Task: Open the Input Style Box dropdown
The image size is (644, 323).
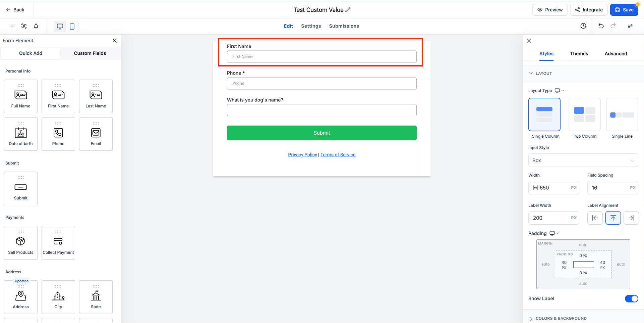Action: [x=583, y=160]
